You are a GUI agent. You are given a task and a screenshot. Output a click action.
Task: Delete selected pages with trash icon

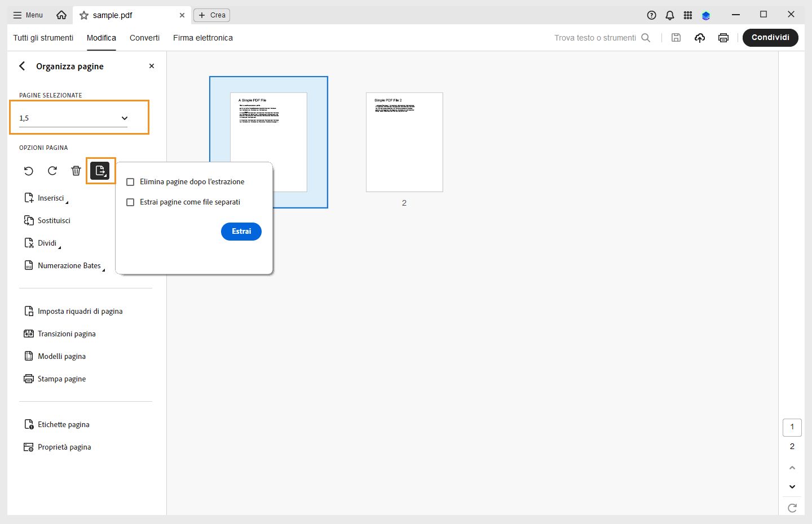76,171
